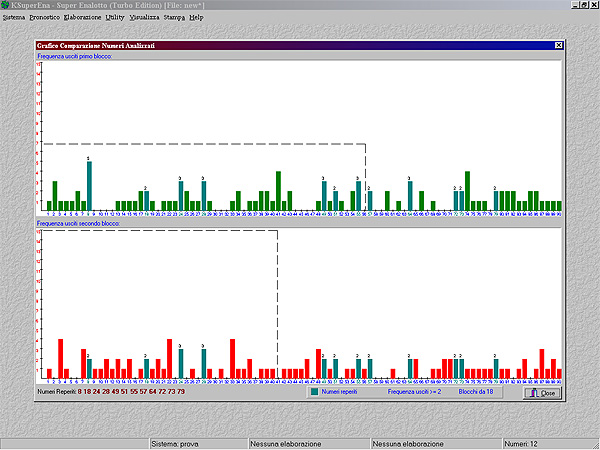Open the Pronostico menu

[x=44, y=18]
